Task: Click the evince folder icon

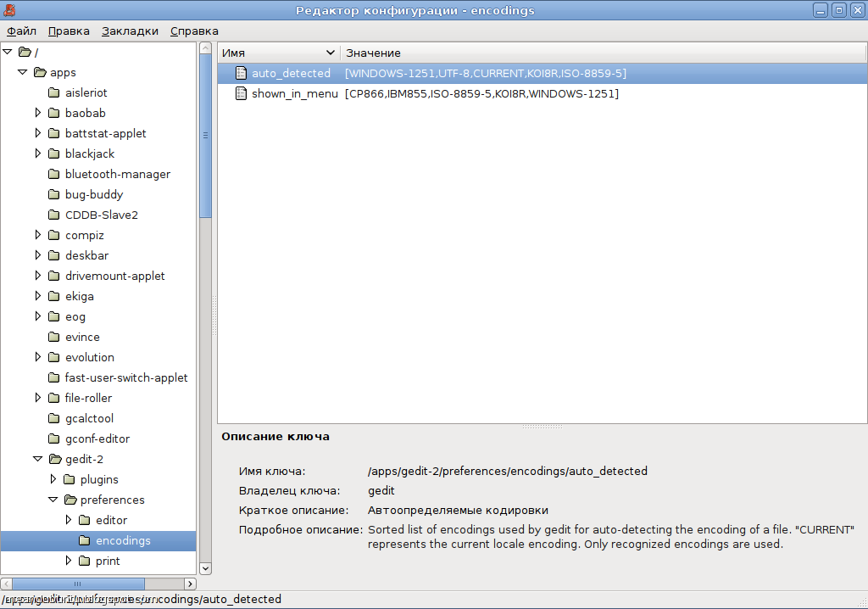Action: click(53, 337)
